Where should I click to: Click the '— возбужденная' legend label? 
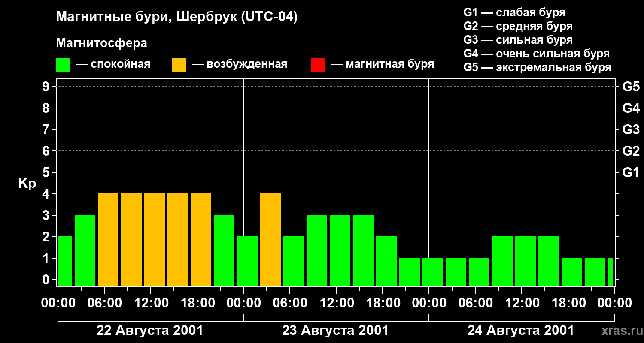(240, 64)
